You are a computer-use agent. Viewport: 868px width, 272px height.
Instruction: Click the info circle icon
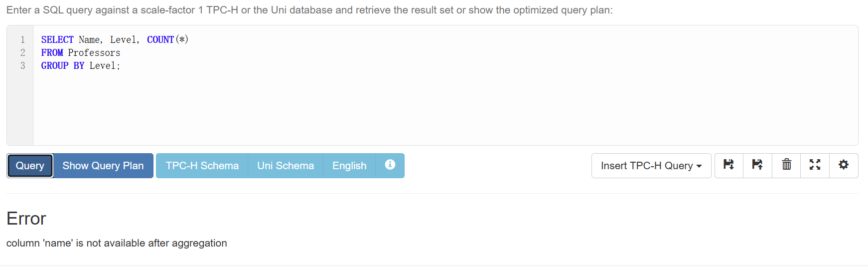pos(390,165)
